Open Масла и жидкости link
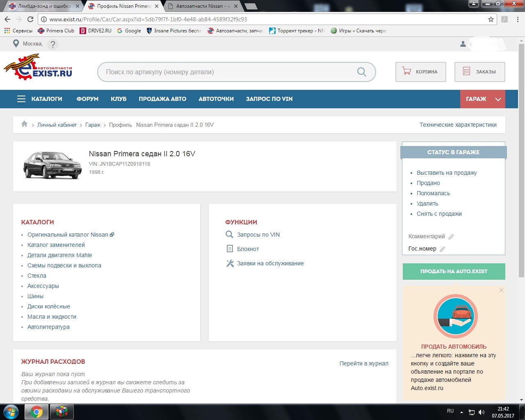Viewport: 525px width, 420px height. tap(52, 317)
